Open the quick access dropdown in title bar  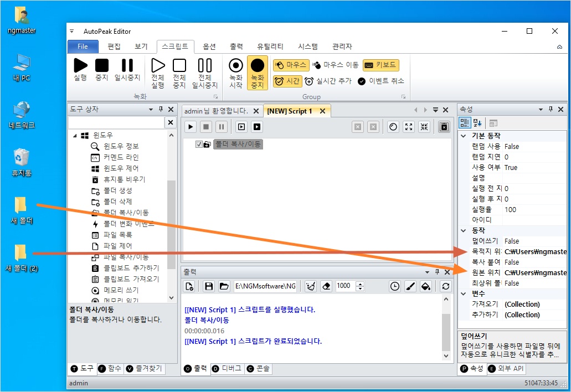tap(72, 32)
